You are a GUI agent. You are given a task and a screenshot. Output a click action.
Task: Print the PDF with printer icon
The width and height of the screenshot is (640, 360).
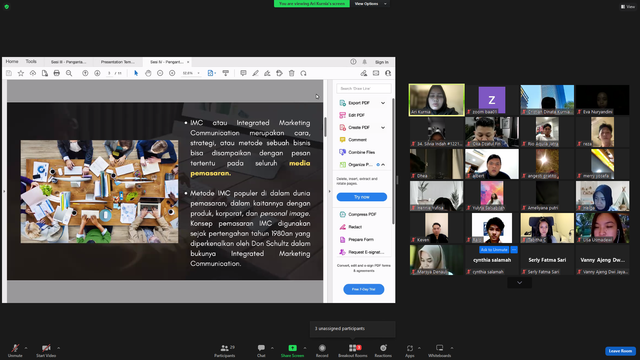[x=57, y=73]
